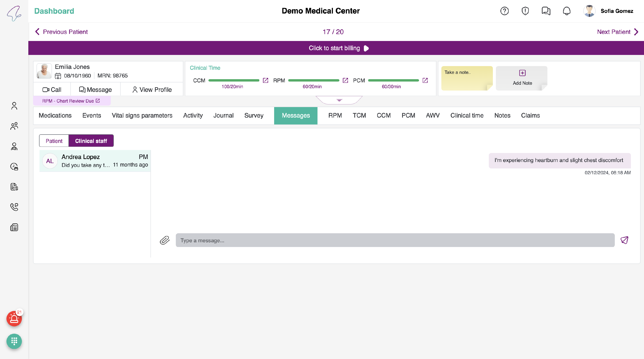Click the View Profile button
This screenshot has height=359, width=644.
152,89
